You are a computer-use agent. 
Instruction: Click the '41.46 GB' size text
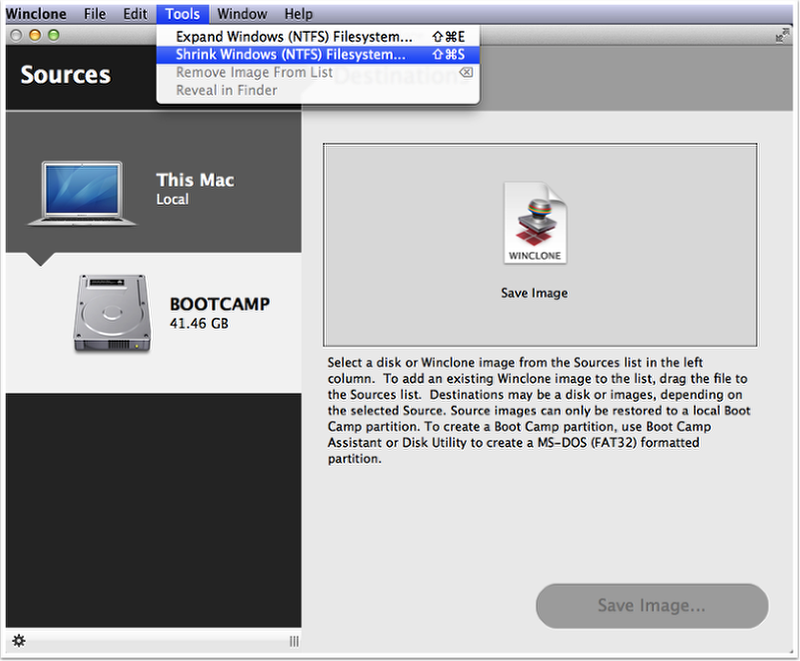tap(199, 323)
